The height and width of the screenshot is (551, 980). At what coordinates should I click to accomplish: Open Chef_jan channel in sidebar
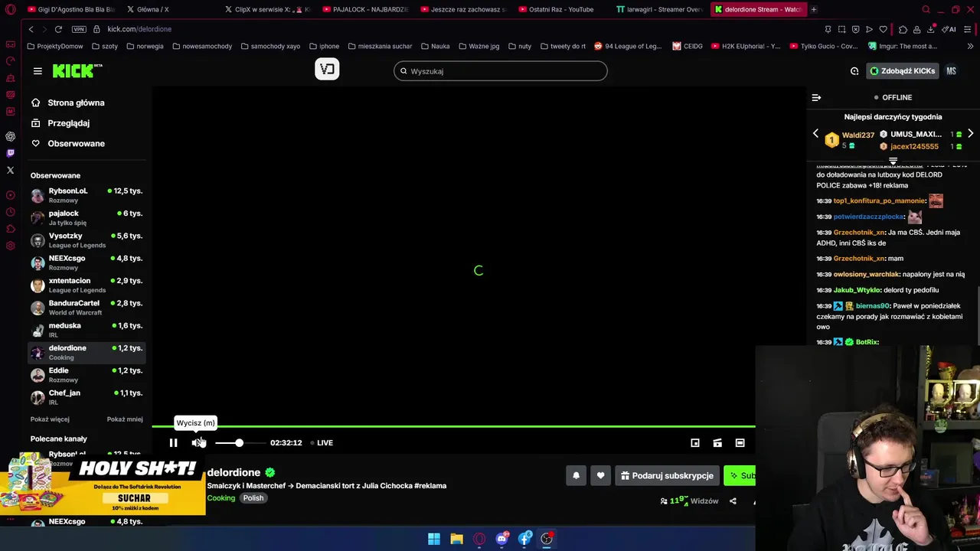(87, 397)
